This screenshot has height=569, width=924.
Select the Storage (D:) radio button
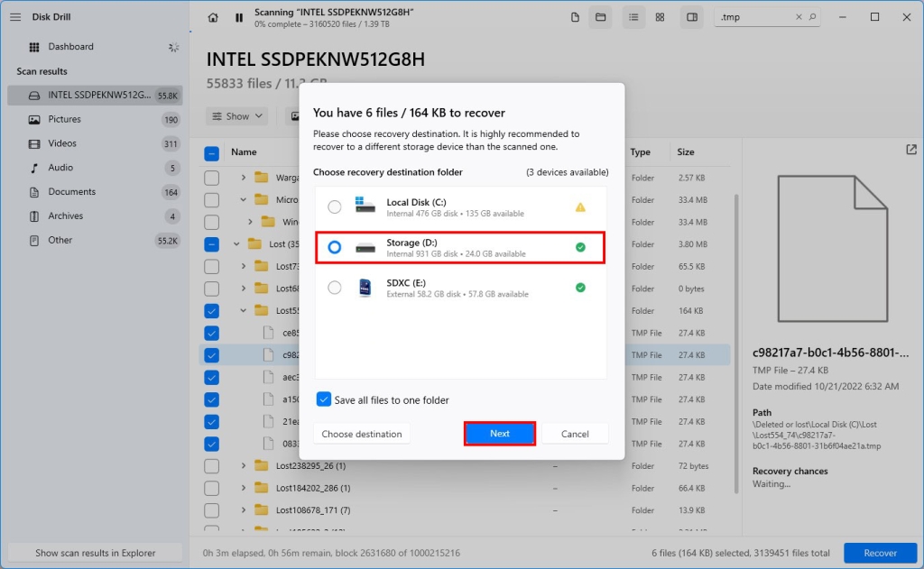[x=335, y=247]
